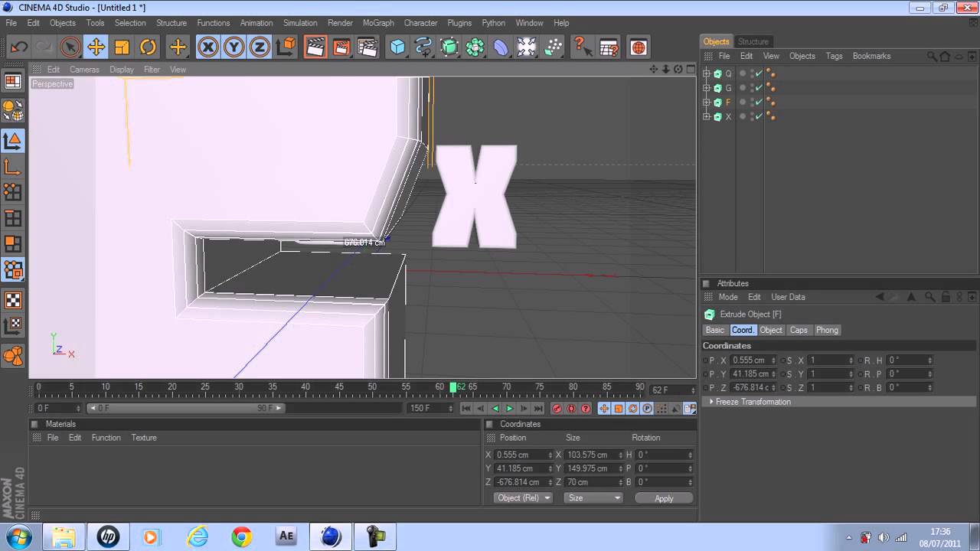Click the context Help icon
The image size is (980, 551).
point(583,47)
